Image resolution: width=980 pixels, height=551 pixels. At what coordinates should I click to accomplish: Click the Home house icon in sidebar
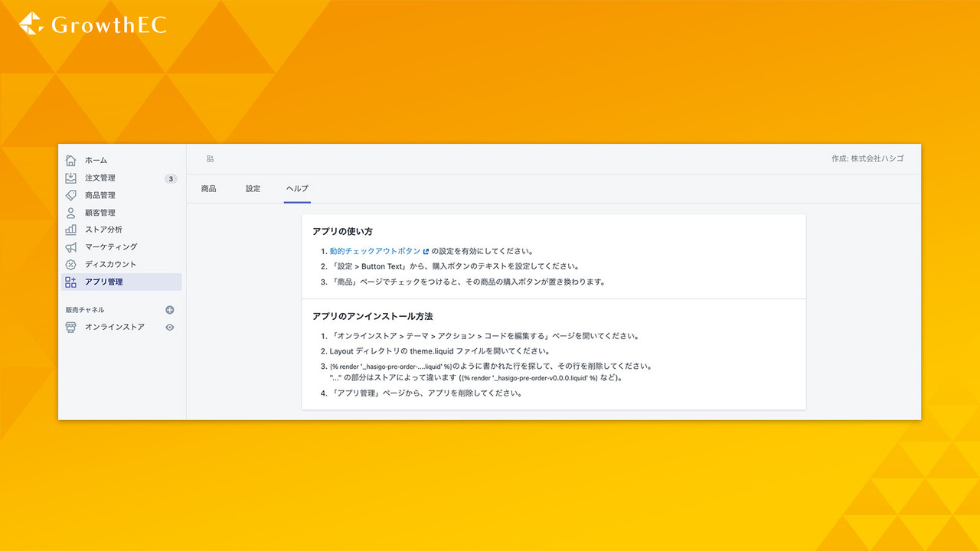[x=70, y=160]
